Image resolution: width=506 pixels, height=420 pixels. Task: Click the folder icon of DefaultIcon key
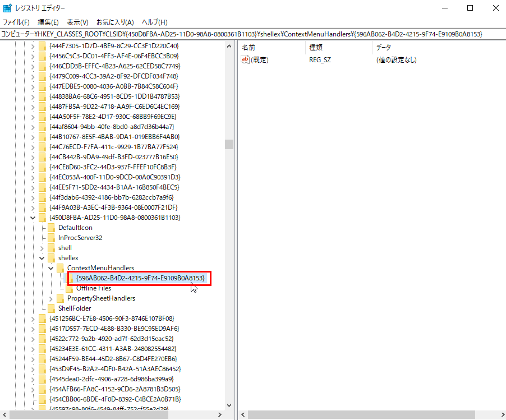point(51,228)
